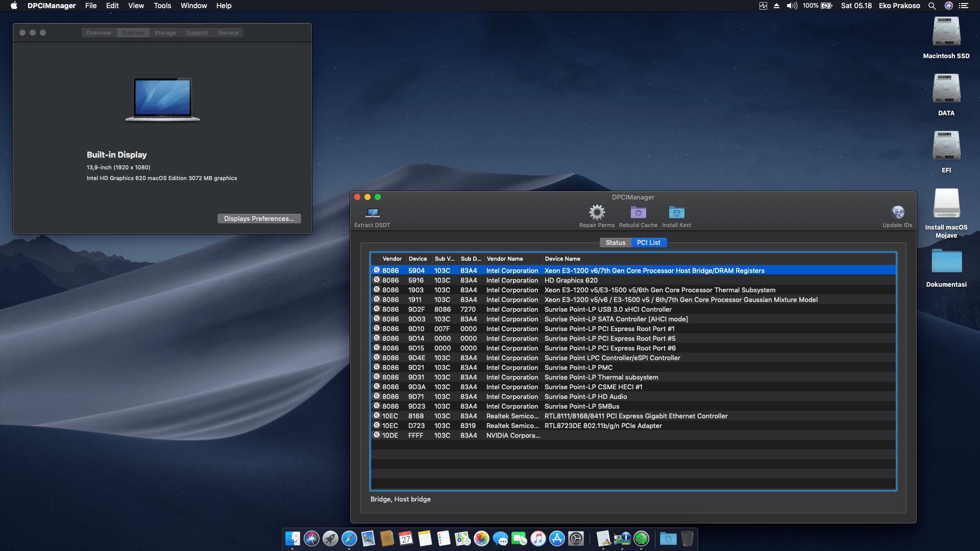This screenshot has width=980, height=551.
Task: Click the Install Kext icon
Action: [x=676, y=212]
